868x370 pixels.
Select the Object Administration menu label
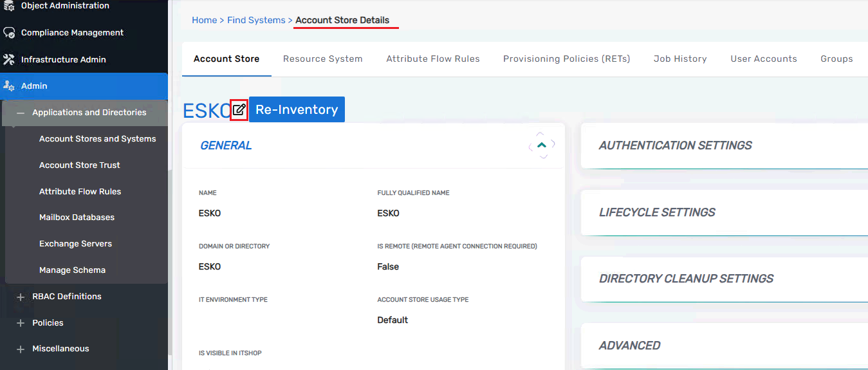point(65,6)
